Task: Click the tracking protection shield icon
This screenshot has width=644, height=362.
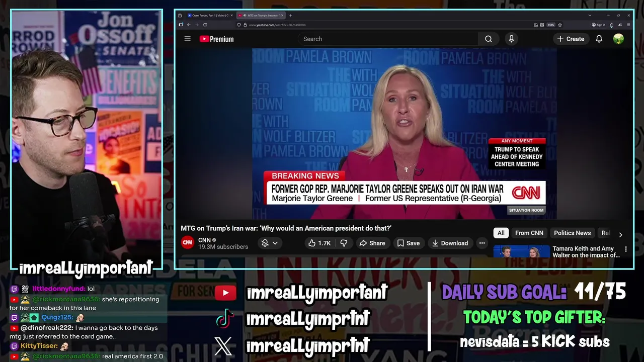Action: tap(239, 25)
